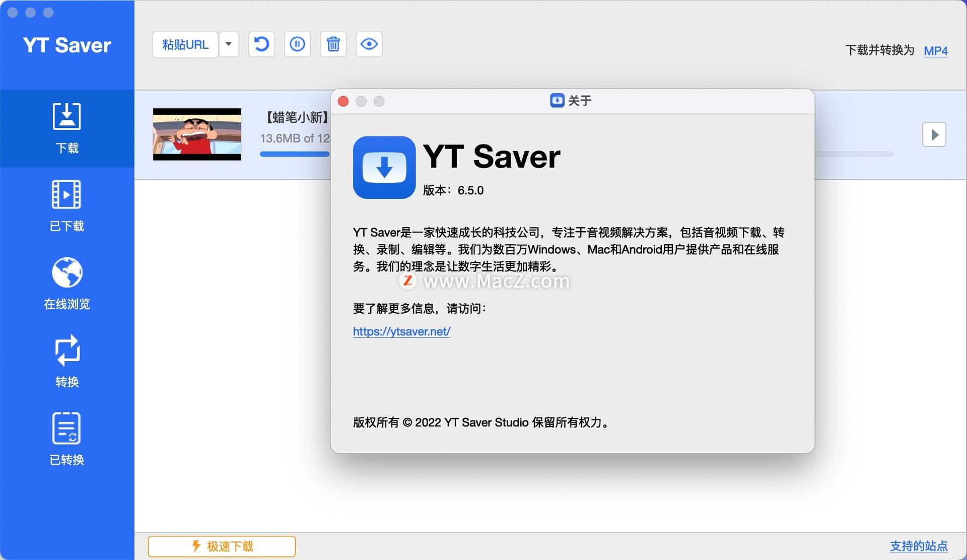
Task: Click the 粘贴URL button
Action: pos(185,45)
